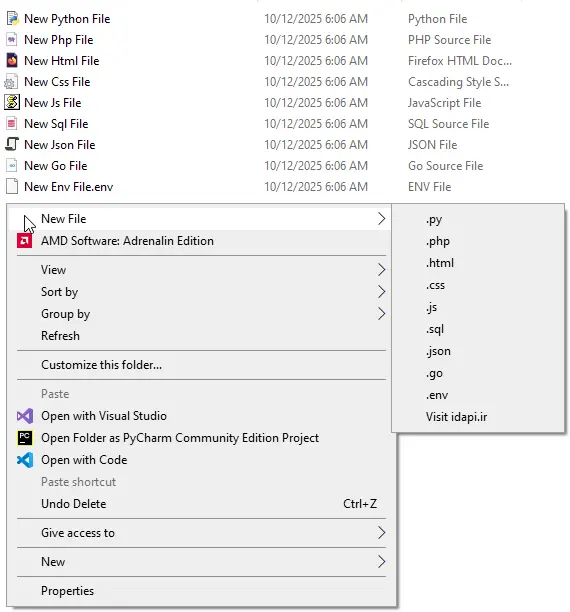The width and height of the screenshot is (570, 612).
Task: Click the blue VS Code icon
Action: pos(25,460)
